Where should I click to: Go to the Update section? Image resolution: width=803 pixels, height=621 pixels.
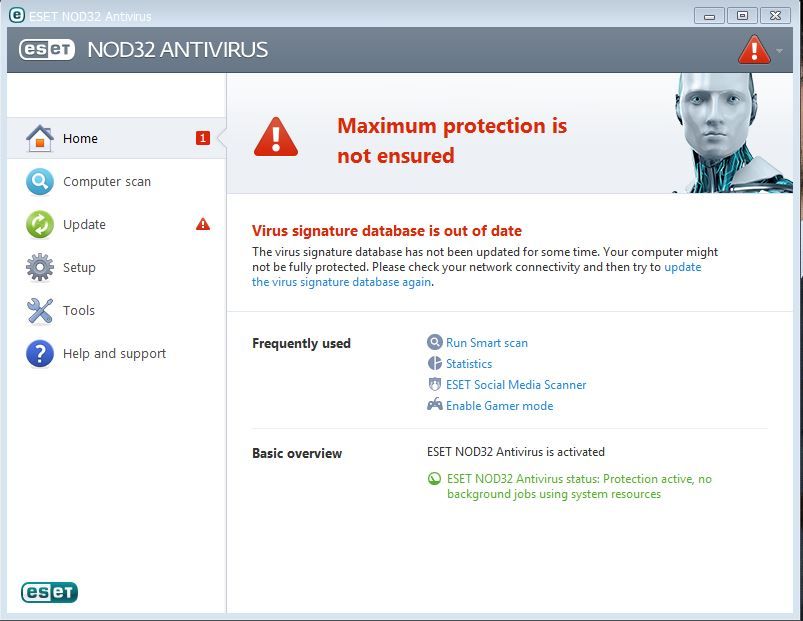[x=84, y=225]
